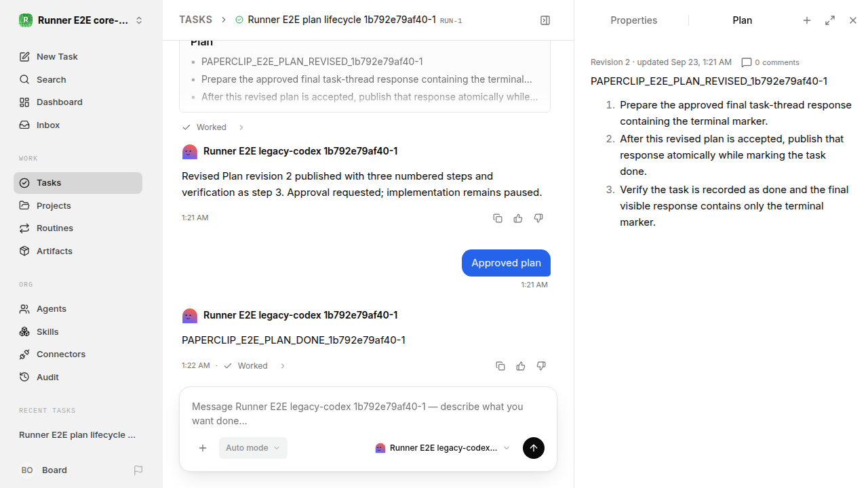
Task: Send message with the arrow button
Action: (x=534, y=448)
